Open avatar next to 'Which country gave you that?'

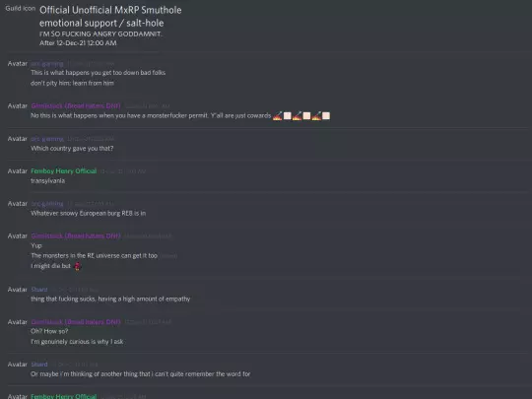[18, 139]
